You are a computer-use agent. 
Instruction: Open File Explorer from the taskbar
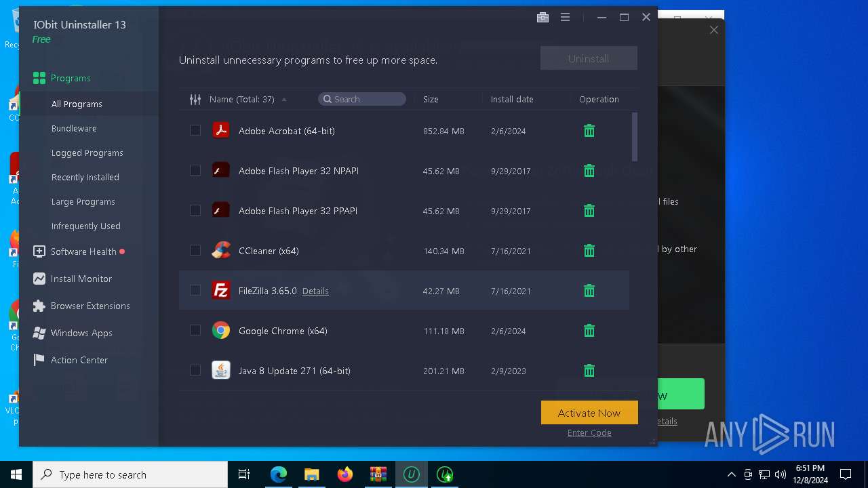click(x=312, y=474)
